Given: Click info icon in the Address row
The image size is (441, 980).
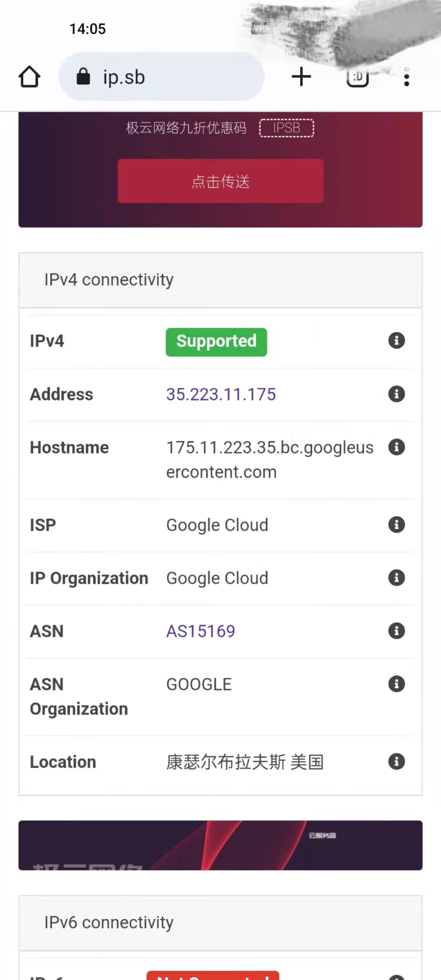Looking at the screenshot, I should [396, 394].
